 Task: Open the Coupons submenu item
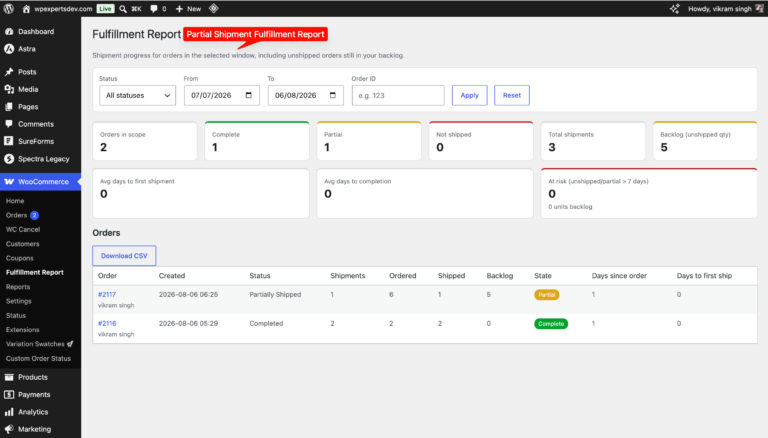(20, 258)
